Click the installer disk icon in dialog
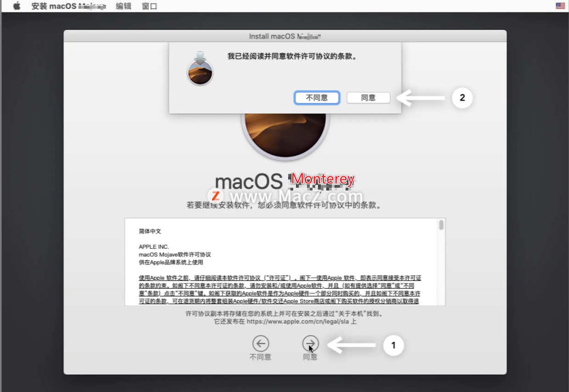Viewport: 569px width, 392px height. pos(200,69)
